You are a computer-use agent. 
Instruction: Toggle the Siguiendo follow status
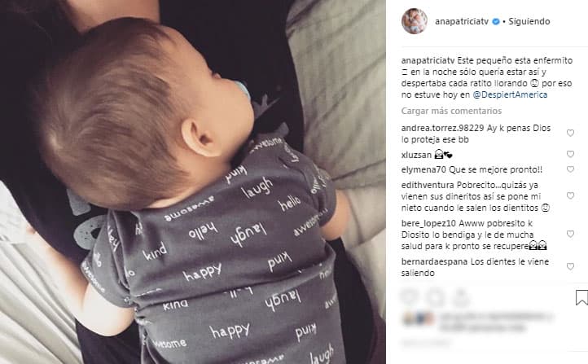529,21
